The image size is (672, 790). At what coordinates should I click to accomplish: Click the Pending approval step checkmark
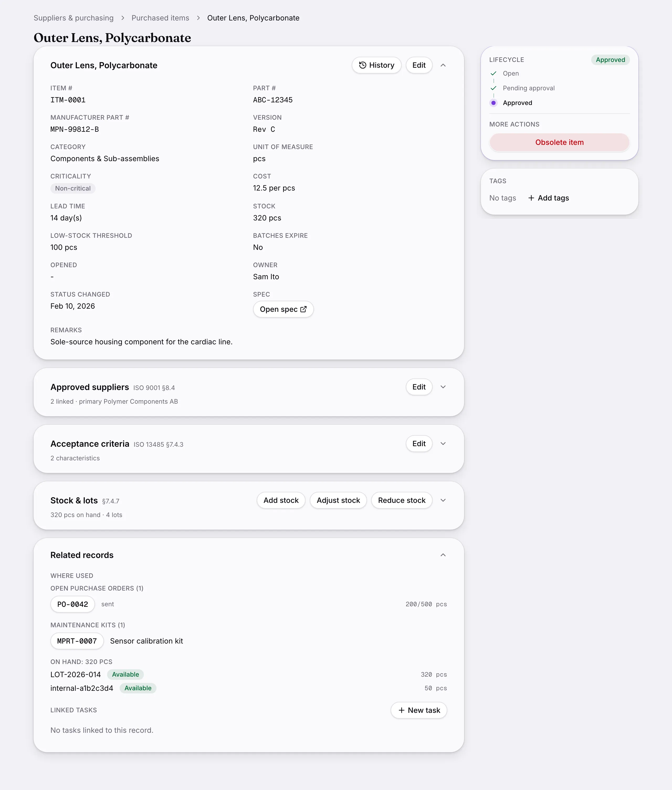coord(493,88)
